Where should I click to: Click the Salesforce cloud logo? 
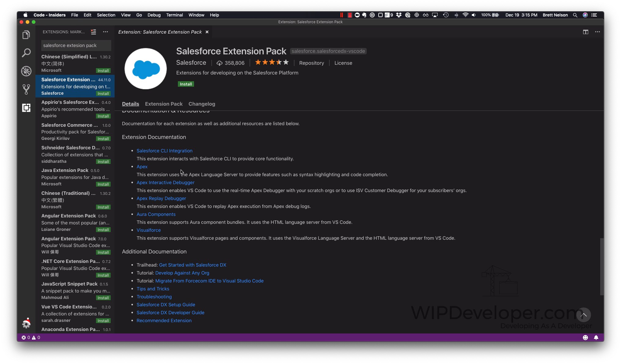tap(145, 69)
